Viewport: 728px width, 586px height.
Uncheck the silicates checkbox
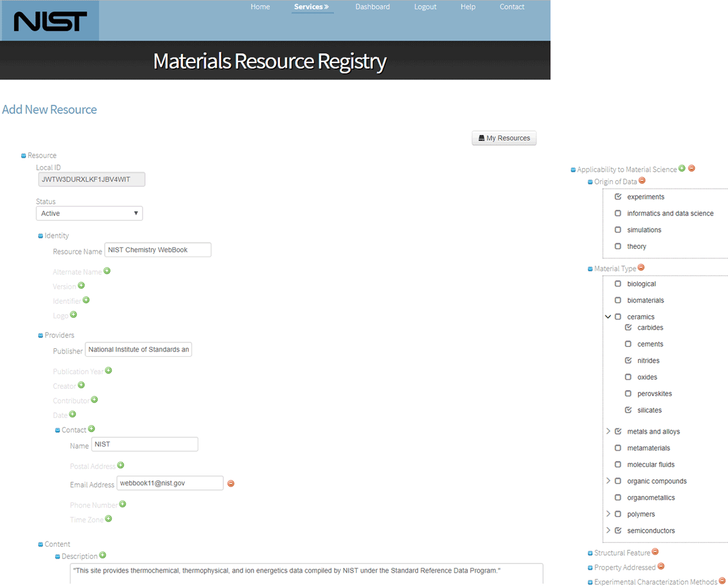pos(629,410)
